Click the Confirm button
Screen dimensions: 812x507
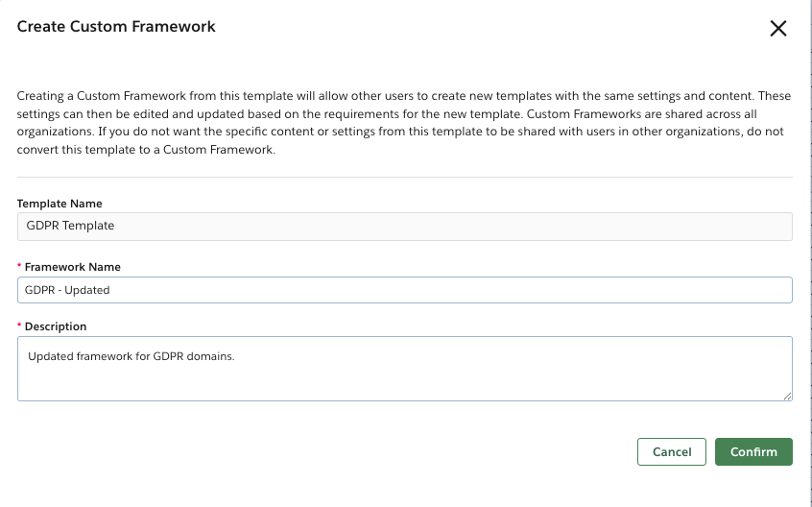pos(753,451)
